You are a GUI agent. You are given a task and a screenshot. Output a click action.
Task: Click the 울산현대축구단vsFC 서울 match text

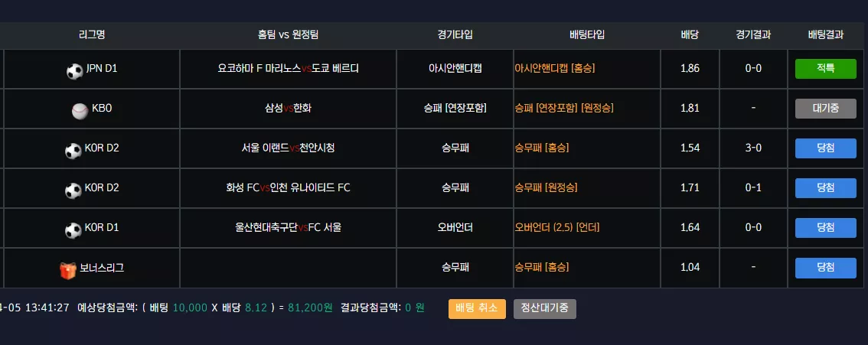click(x=288, y=228)
